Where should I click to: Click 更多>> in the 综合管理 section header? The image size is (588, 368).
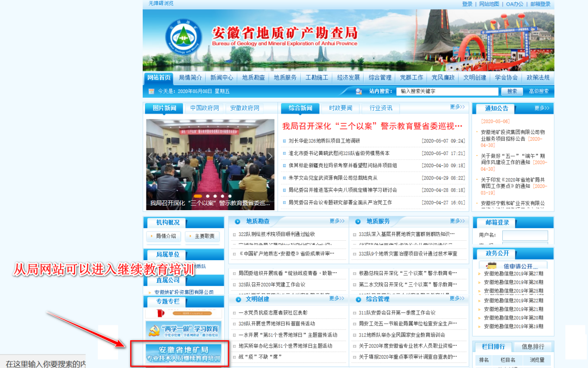[x=457, y=299]
